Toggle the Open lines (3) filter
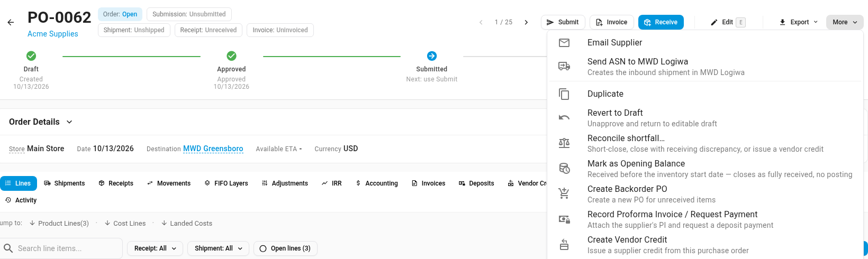The width and height of the screenshot is (868, 259). (x=285, y=248)
